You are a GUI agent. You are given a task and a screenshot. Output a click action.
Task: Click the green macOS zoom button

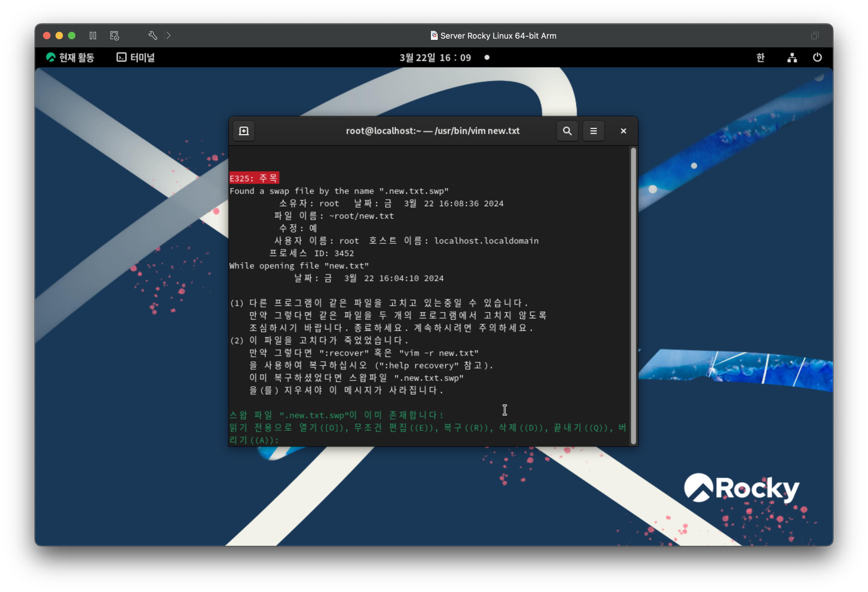(72, 36)
